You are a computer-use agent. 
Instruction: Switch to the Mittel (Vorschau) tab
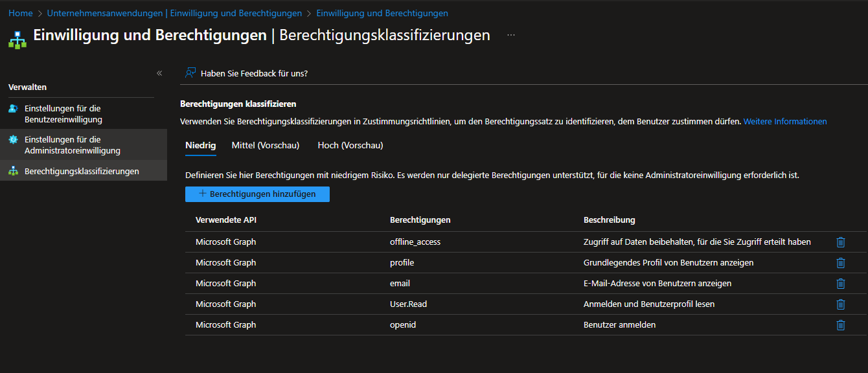point(266,146)
